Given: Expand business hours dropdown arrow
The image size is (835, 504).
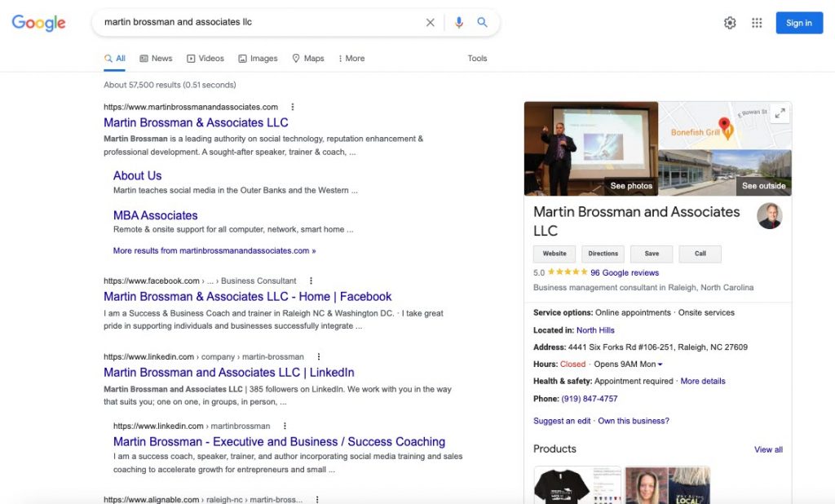Looking at the screenshot, I should pyautogui.click(x=660, y=365).
